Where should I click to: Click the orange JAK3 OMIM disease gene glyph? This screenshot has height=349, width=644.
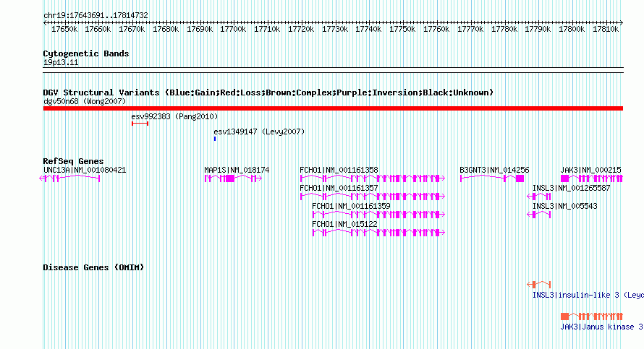pos(592,316)
